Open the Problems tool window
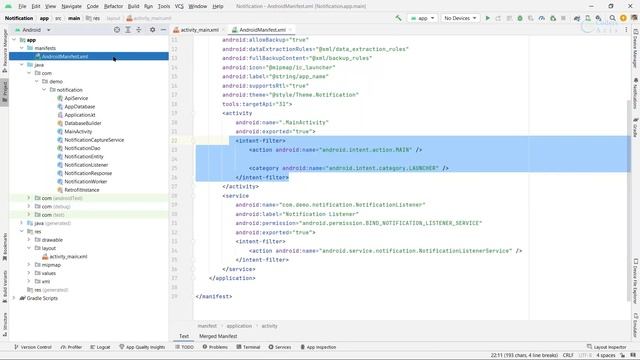Screen dimensions: 640x360 tap(215, 347)
